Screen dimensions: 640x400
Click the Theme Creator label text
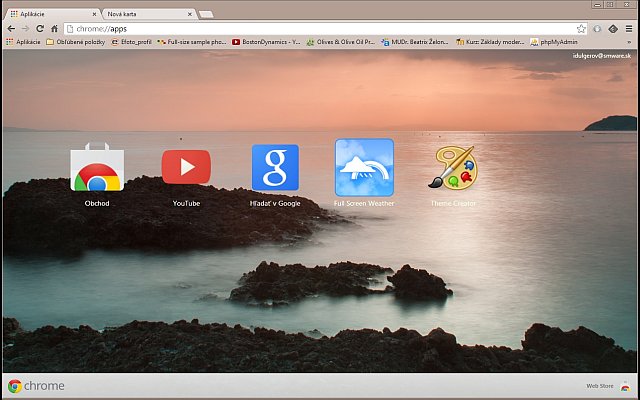453,203
